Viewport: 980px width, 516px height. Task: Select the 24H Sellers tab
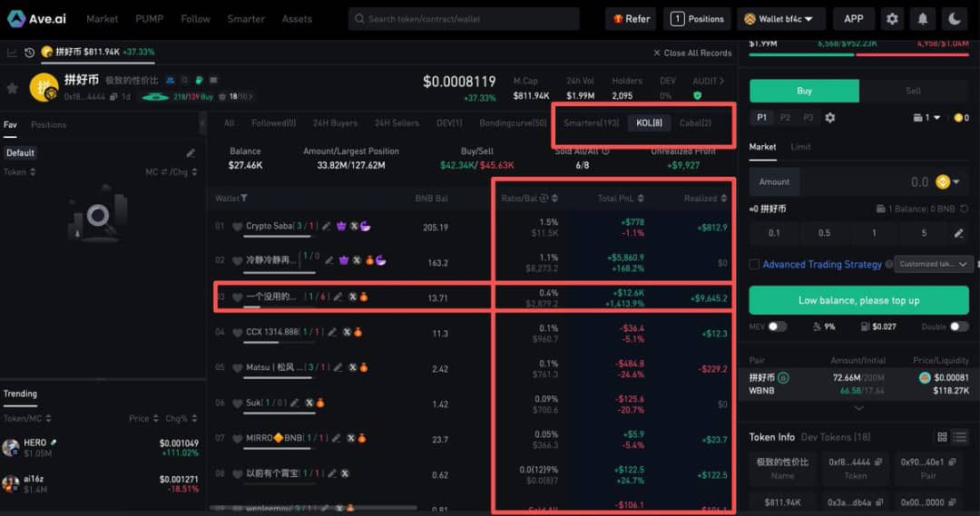[x=397, y=123]
